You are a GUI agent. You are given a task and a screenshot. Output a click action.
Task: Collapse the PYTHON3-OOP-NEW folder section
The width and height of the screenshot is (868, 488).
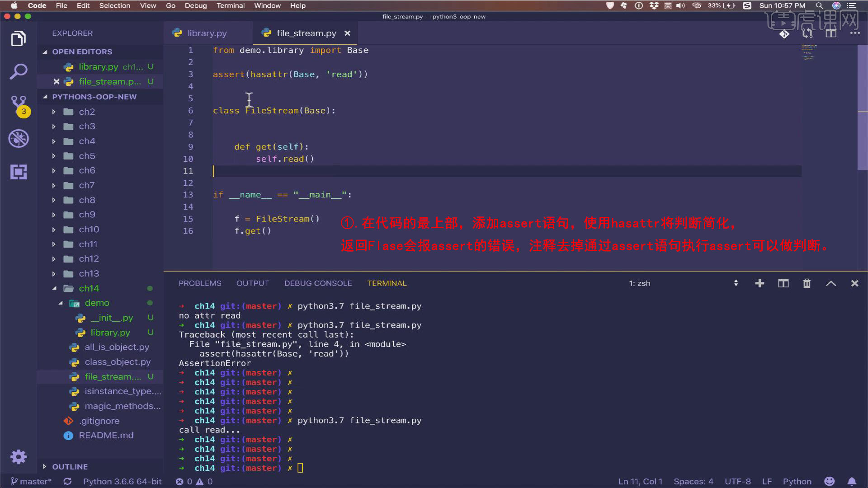coord(45,97)
